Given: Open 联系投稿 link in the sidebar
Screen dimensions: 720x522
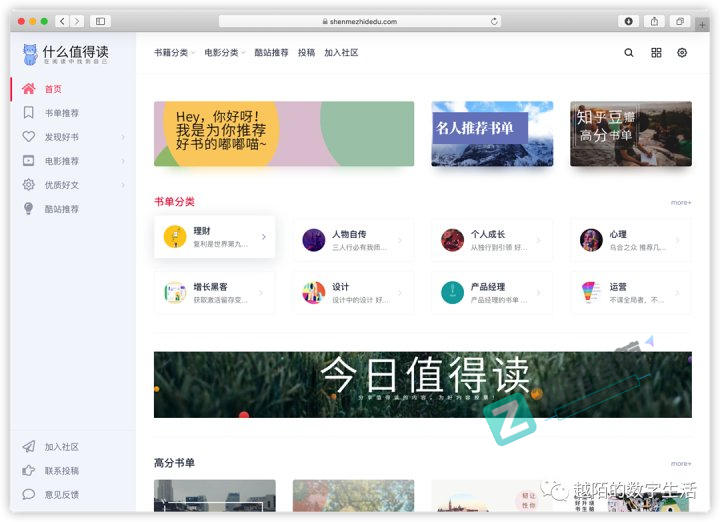Looking at the screenshot, I should pyautogui.click(x=62, y=471).
